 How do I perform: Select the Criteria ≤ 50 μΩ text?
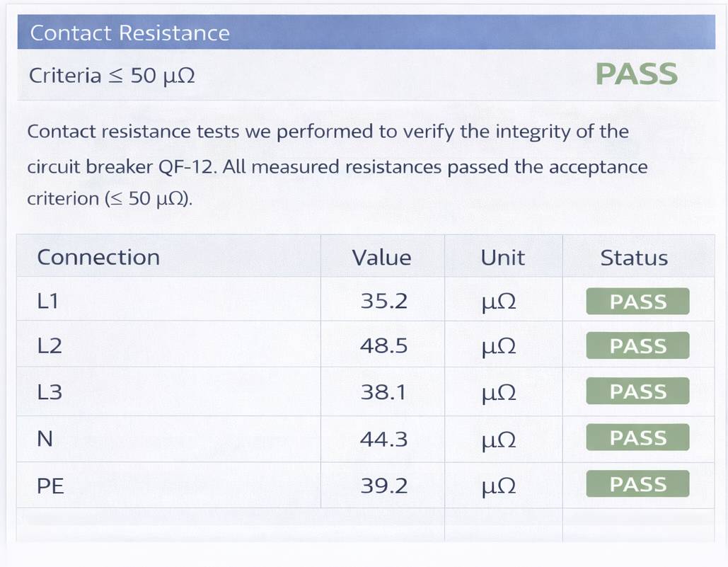pyautogui.click(x=112, y=76)
